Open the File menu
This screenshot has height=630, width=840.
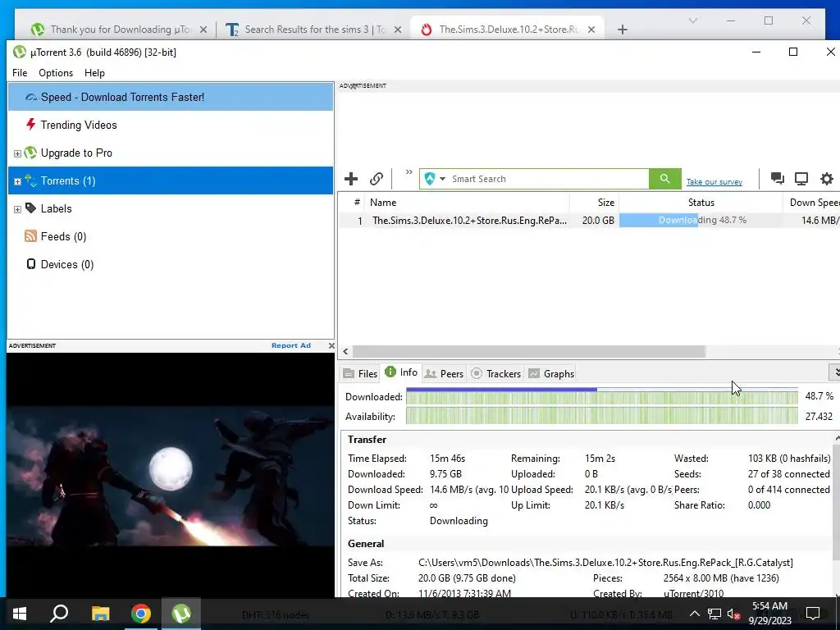pyautogui.click(x=20, y=73)
